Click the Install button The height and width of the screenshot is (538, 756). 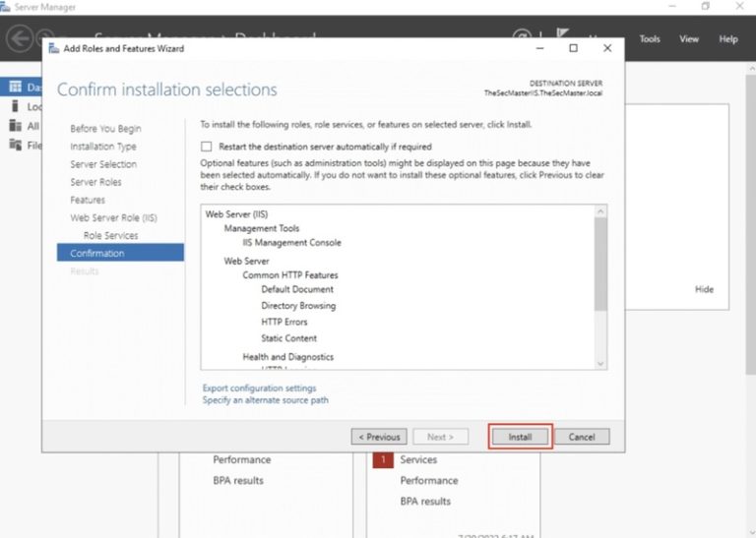pyautogui.click(x=520, y=437)
